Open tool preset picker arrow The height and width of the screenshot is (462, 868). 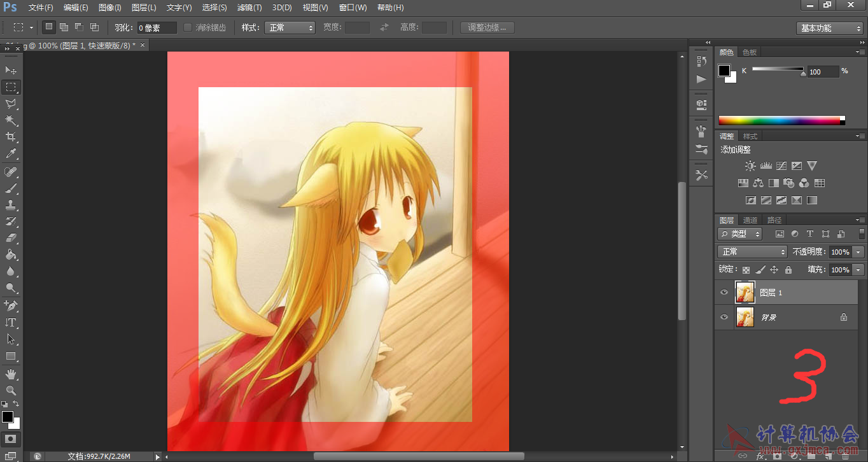31,27
